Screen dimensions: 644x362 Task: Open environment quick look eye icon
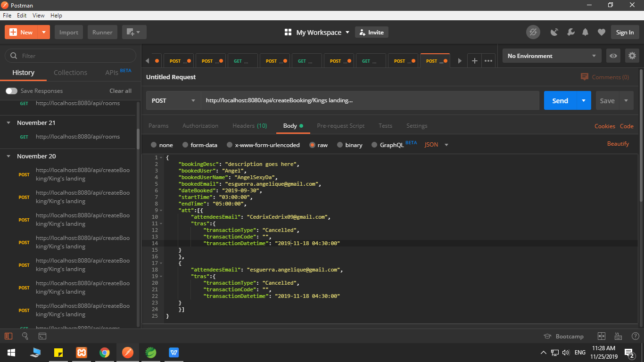613,56
